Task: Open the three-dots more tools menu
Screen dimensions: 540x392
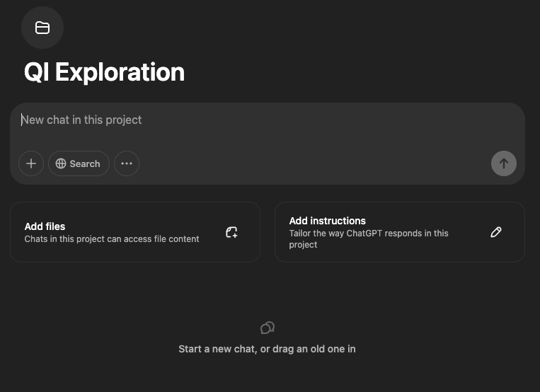Action: click(127, 163)
